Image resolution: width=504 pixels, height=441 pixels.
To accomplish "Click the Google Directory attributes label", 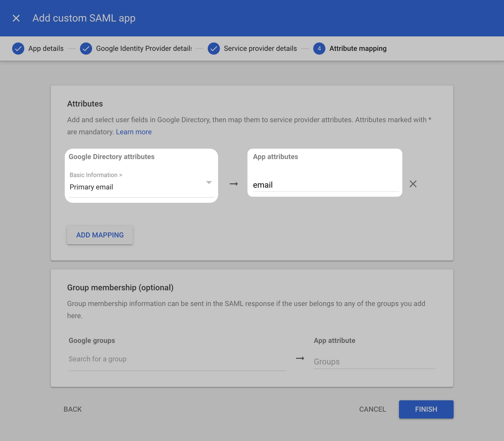I will click(x=112, y=157).
